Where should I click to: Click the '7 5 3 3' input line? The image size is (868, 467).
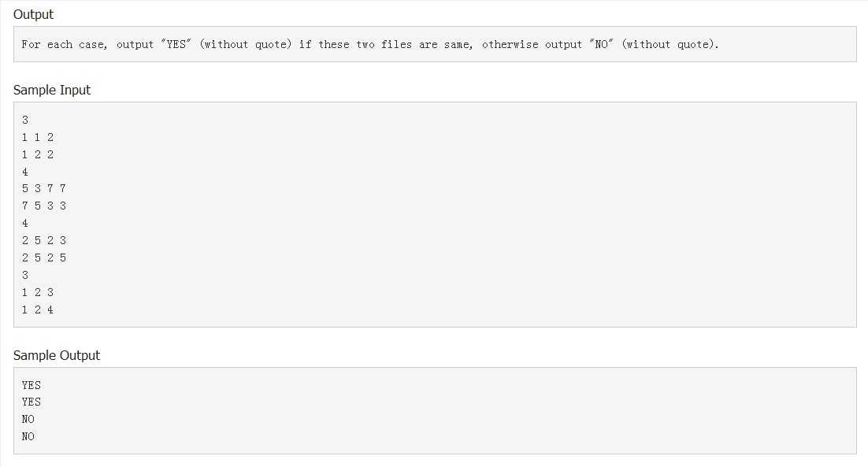click(44, 206)
